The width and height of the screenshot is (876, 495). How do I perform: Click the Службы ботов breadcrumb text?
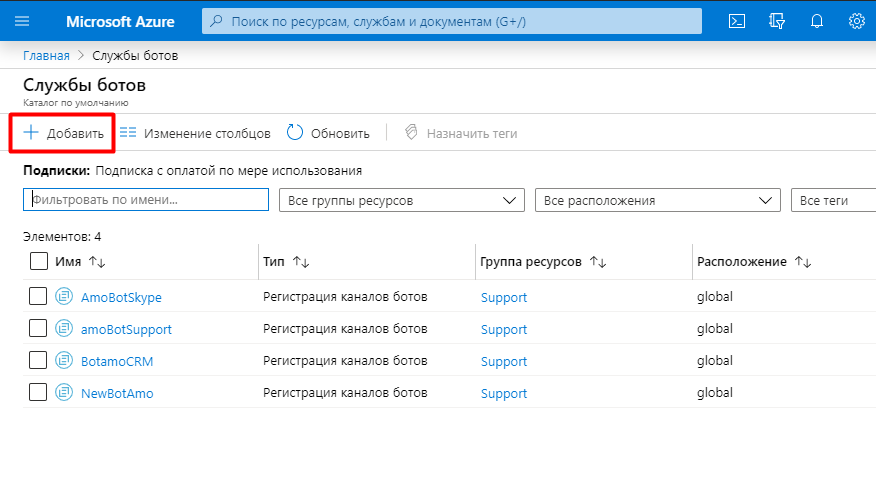pos(135,56)
